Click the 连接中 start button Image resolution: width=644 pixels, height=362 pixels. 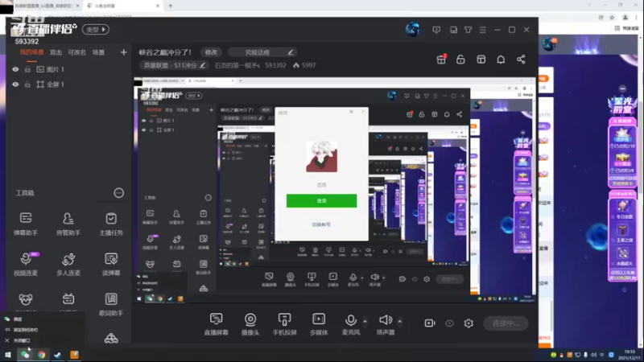coord(506,323)
